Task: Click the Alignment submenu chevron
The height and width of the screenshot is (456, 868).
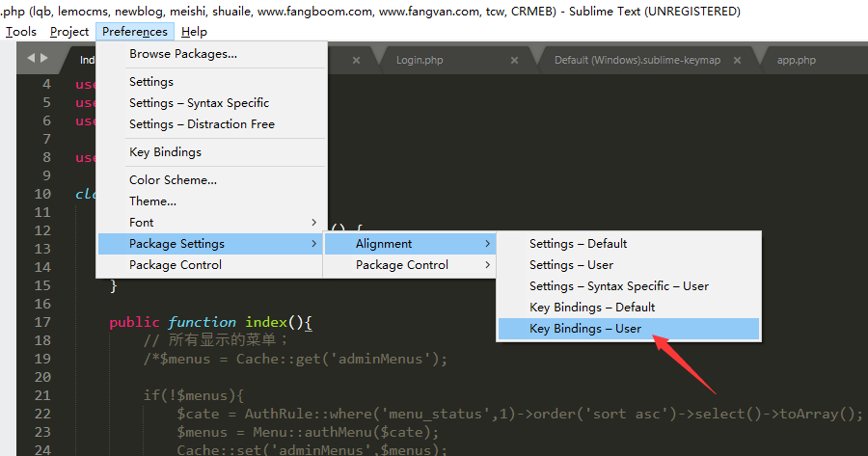Action: tap(487, 244)
